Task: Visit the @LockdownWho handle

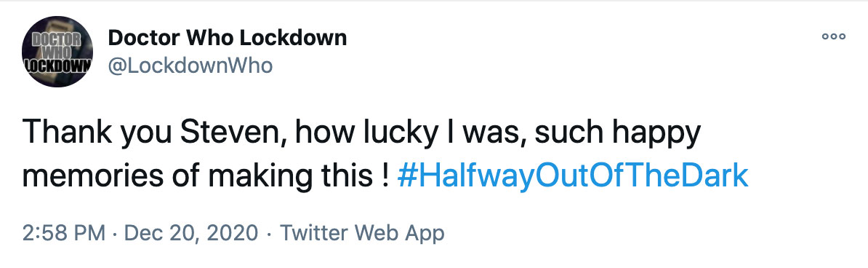Action: point(190,66)
